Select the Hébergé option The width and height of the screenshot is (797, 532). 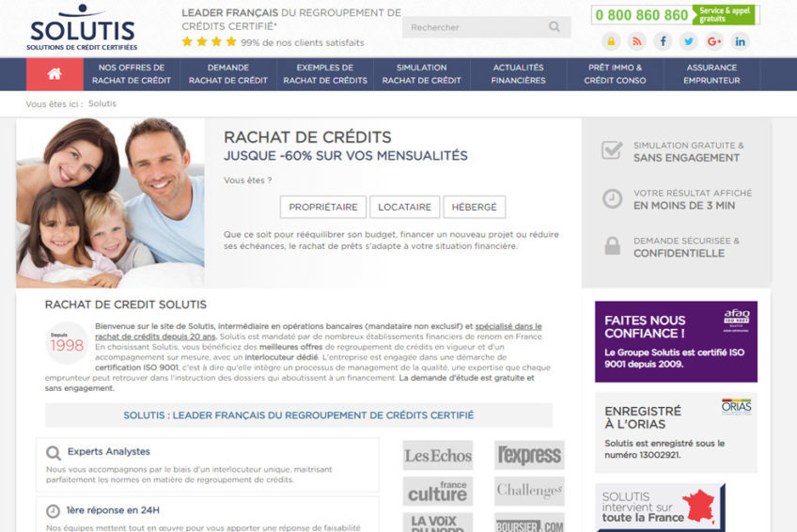point(475,208)
